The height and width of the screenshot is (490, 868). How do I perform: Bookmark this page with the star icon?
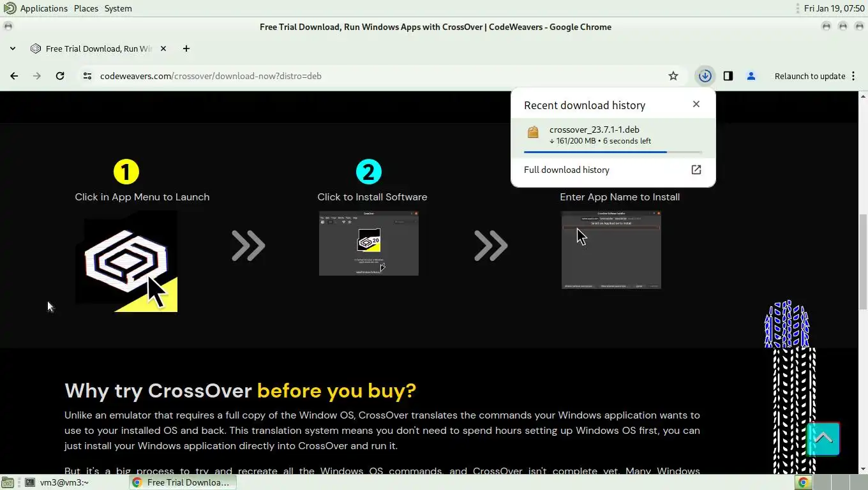[x=673, y=76]
